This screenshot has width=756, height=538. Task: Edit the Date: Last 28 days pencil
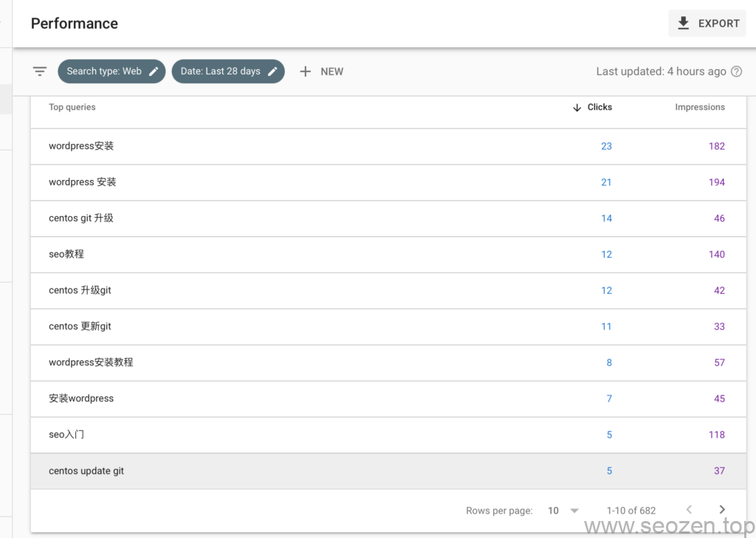[272, 72]
